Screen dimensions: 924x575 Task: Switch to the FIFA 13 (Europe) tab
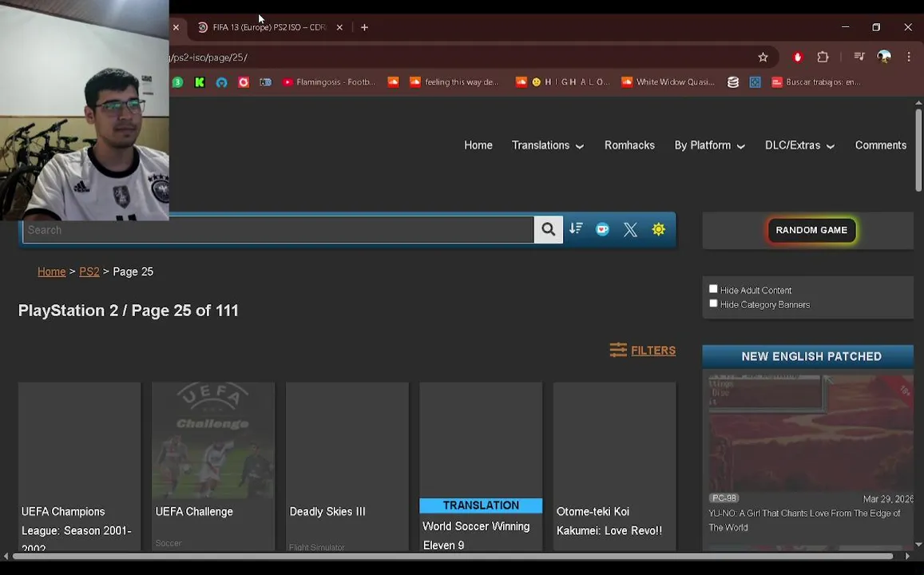click(x=268, y=27)
